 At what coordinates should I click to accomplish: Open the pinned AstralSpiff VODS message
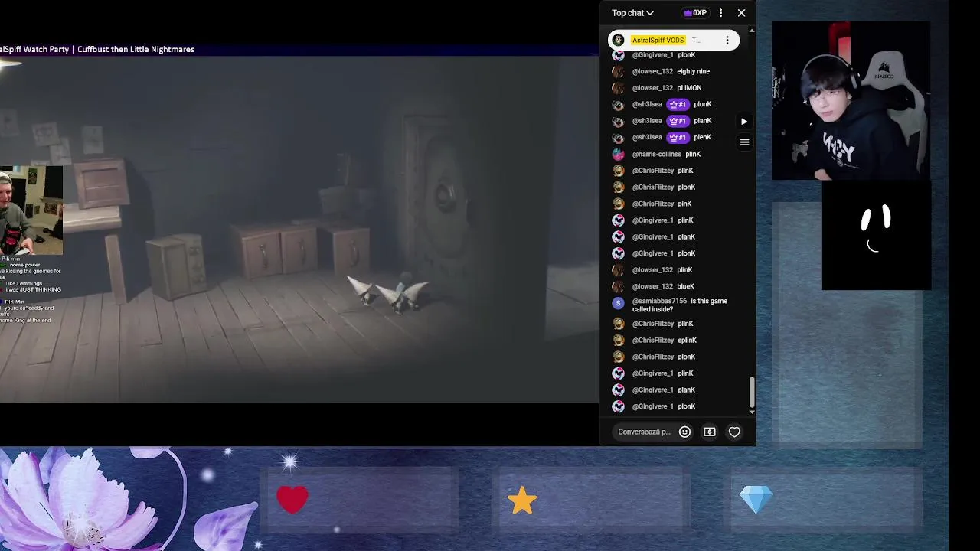click(x=674, y=40)
